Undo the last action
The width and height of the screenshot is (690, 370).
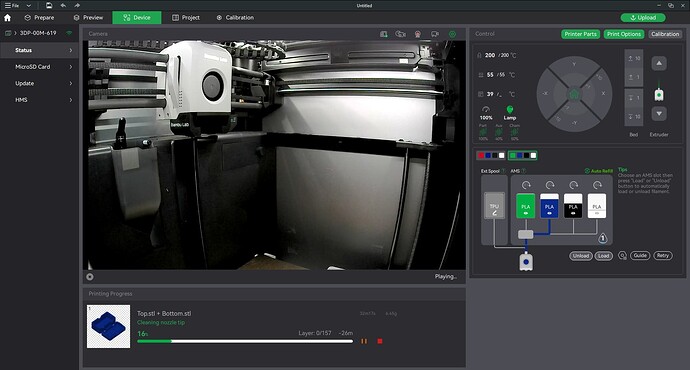coord(63,5)
